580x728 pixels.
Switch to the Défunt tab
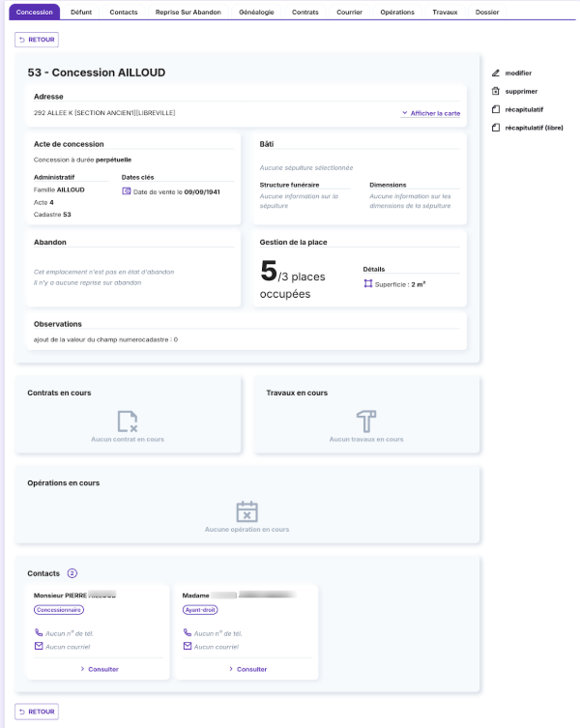click(81, 12)
